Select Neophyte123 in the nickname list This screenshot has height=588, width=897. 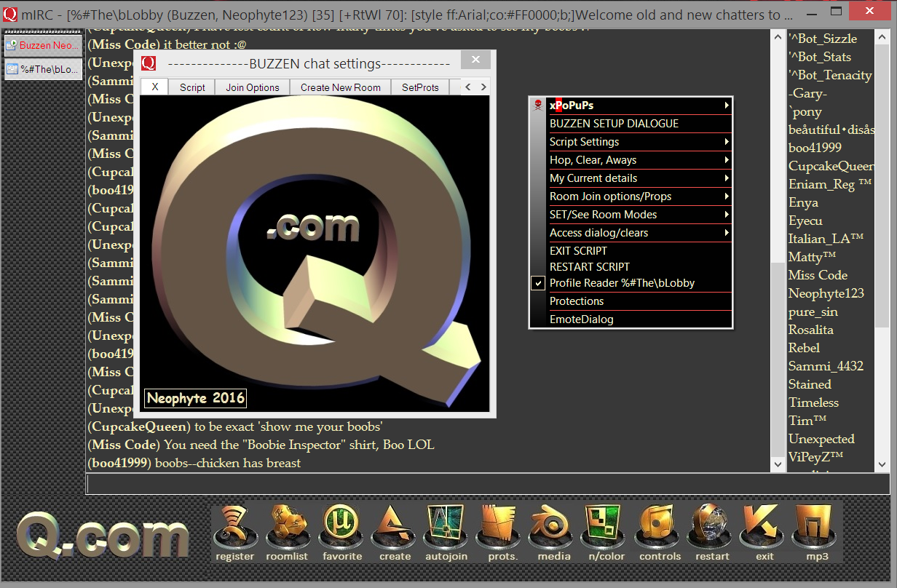coord(826,293)
